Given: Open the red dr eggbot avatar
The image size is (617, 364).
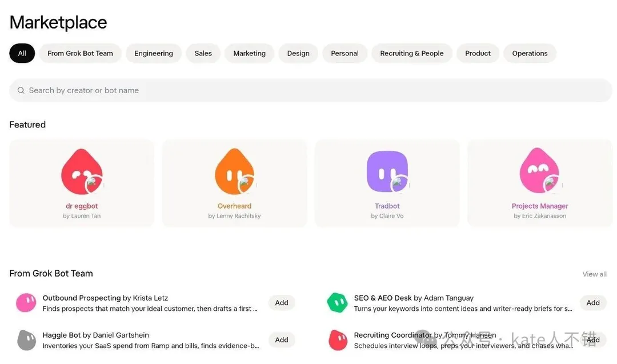Looking at the screenshot, I should click(82, 171).
